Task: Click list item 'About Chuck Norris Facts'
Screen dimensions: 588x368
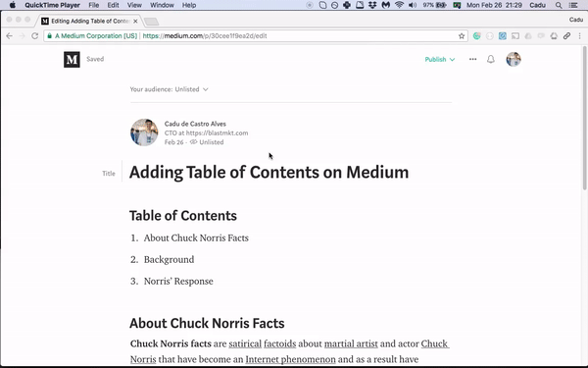Action: pos(196,238)
